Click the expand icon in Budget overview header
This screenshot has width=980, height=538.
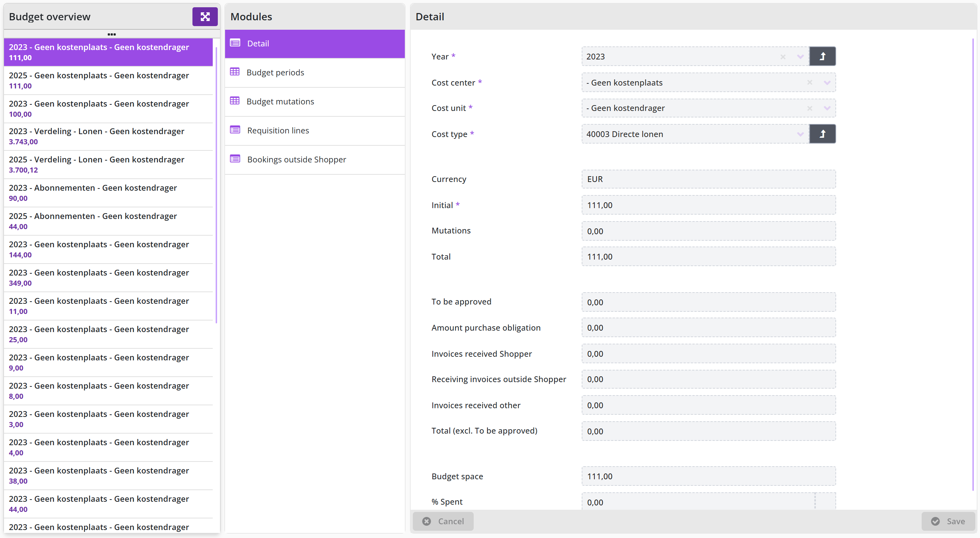(x=205, y=17)
